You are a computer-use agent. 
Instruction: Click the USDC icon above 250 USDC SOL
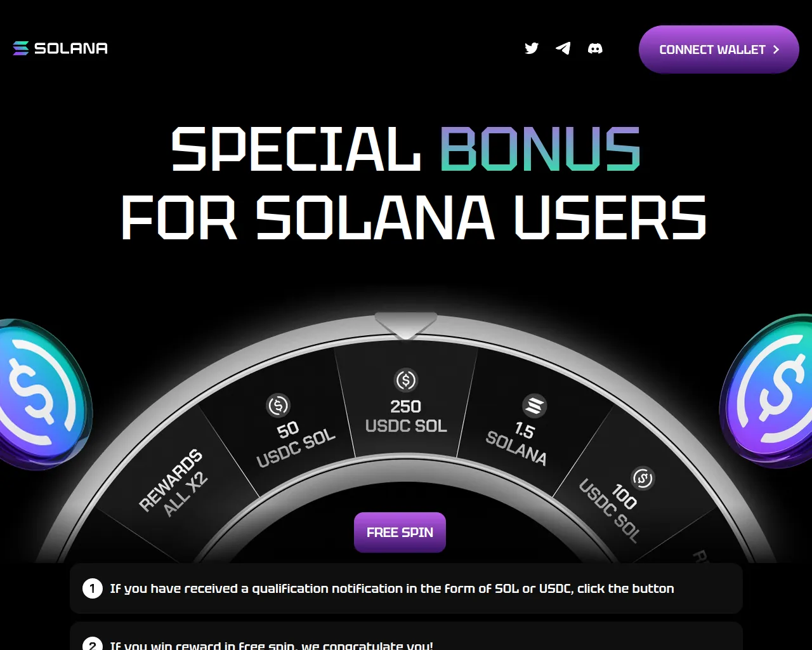click(x=406, y=380)
